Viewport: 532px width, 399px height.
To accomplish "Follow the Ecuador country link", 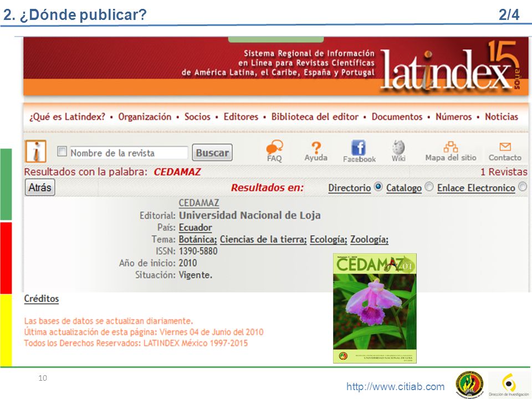I will [196, 227].
